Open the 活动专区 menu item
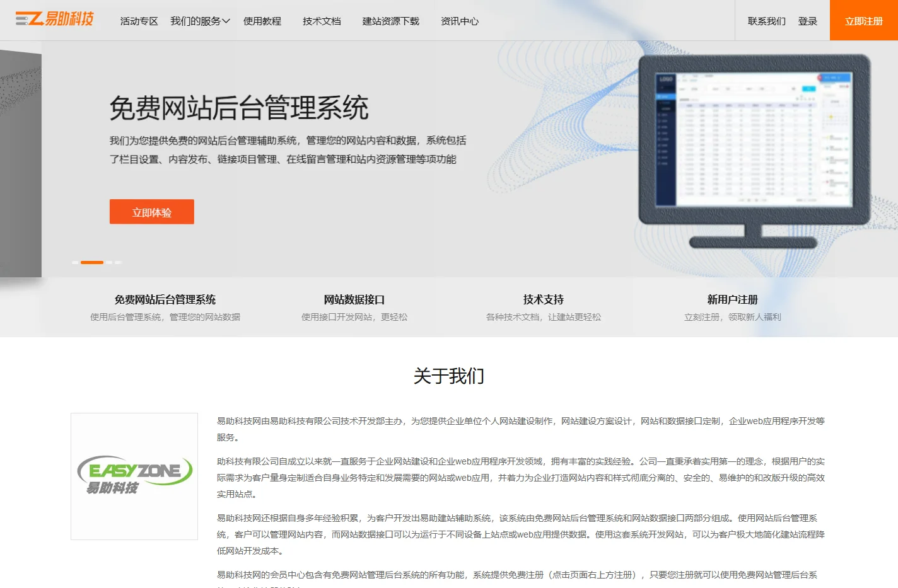Screen dimensions: 898x588 click(x=139, y=21)
